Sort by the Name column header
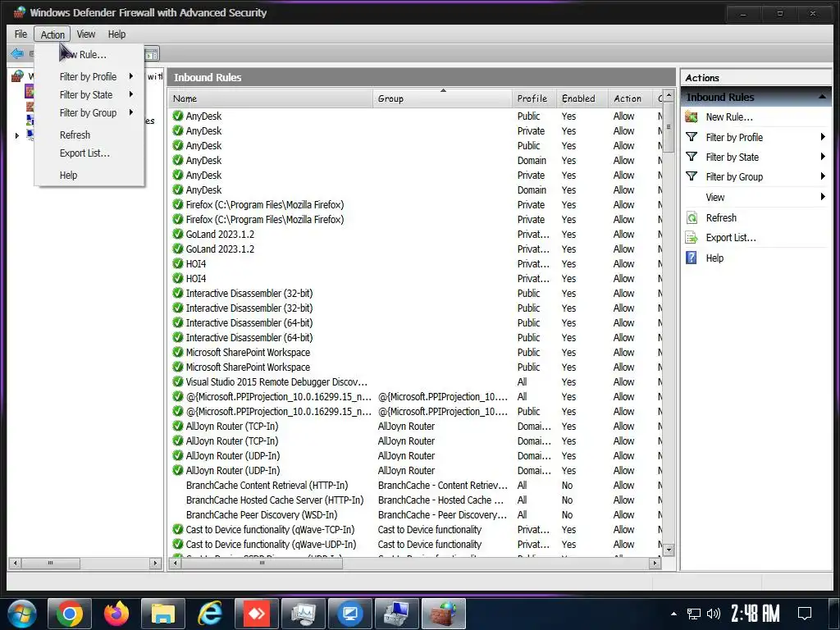 (x=271, y=98)
